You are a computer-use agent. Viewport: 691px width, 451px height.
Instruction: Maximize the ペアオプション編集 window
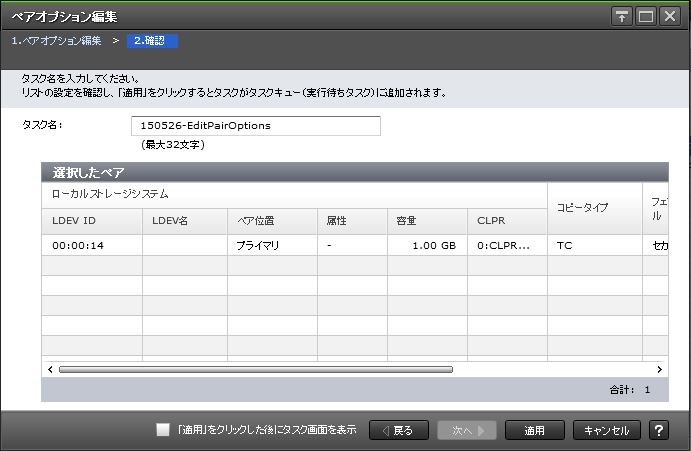646,17
